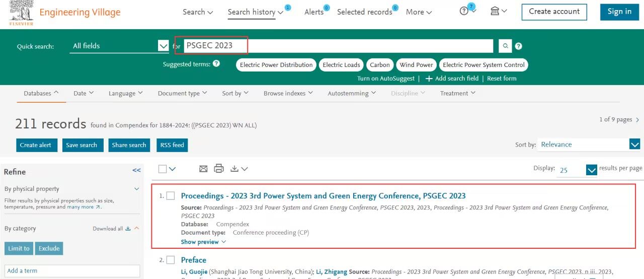Click the RSS feed button

pyautogui.click(x=172, y=145)
